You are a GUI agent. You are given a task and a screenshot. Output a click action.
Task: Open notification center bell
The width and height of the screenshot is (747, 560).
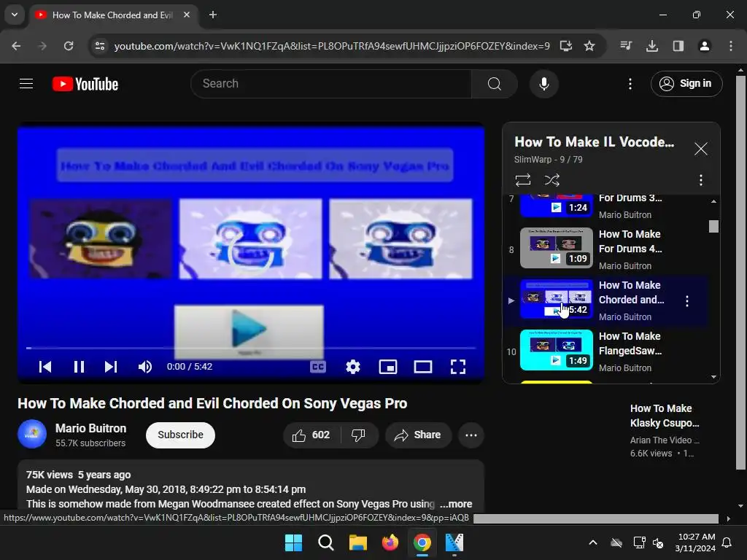point(727,542)
